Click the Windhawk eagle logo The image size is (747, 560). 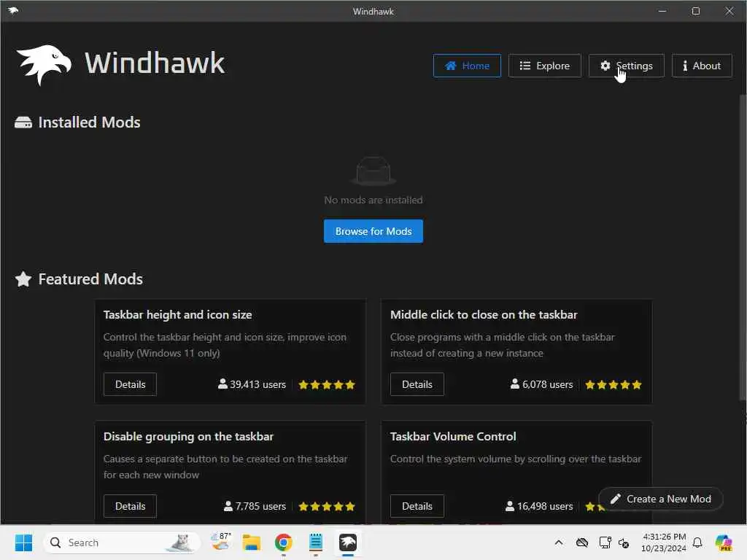tap(43, 65)
